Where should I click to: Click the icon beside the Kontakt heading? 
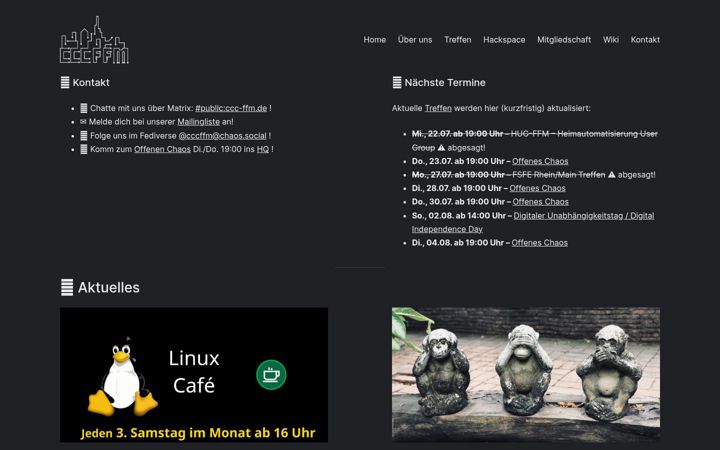click(65, 83)
